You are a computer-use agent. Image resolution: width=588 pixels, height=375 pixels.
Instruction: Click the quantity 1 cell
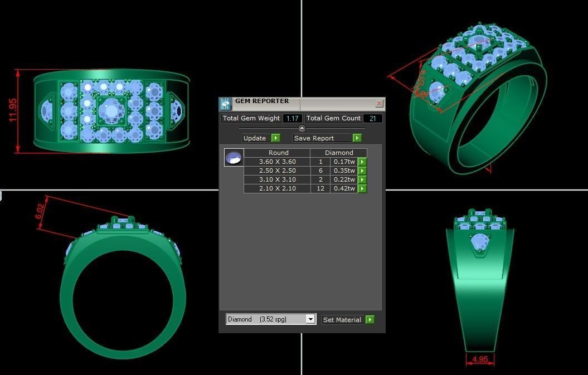click(320, 162)
